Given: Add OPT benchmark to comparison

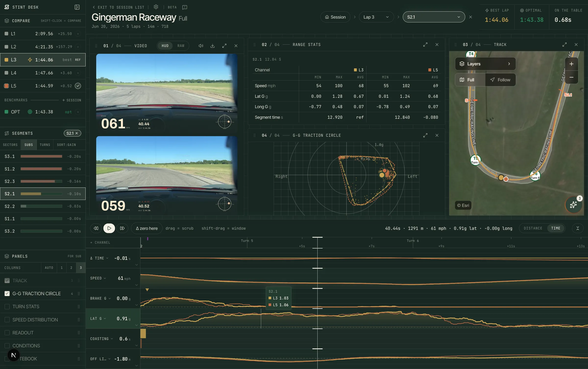Looking at the screenshot, I should tap(78, 112).
